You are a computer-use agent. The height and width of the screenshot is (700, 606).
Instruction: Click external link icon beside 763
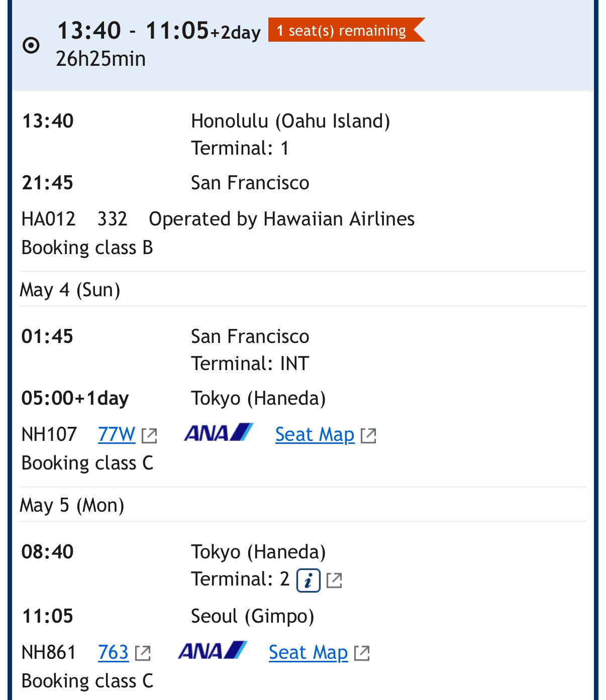[x=143, y=653]
